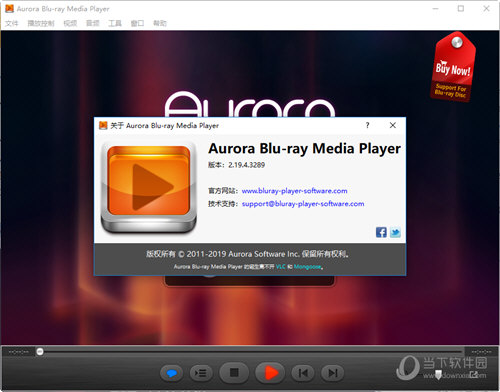Image resolution: width=500 pixels, height=392 pixels.
Task: Click the 2011-2019 Aurora Software copyright line
Action: [x=247, y=254]
